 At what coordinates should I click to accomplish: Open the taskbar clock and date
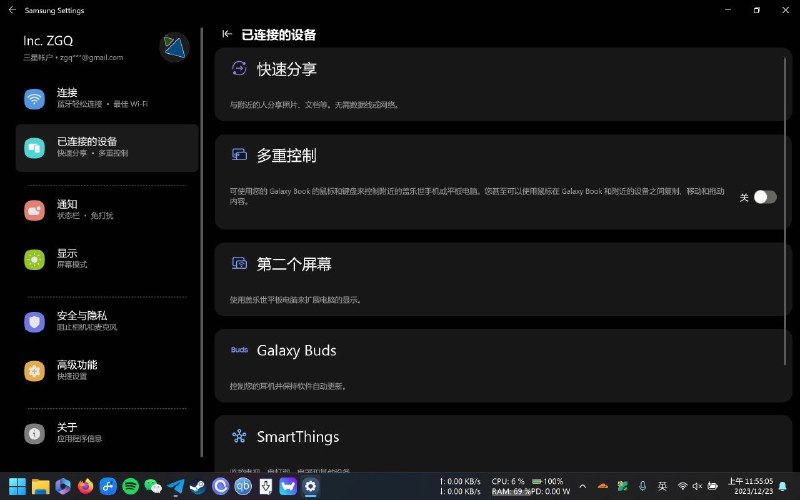750,486
